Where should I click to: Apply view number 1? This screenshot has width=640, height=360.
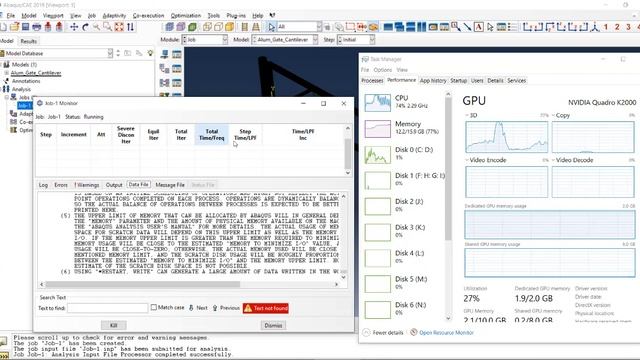coord(606,27)
